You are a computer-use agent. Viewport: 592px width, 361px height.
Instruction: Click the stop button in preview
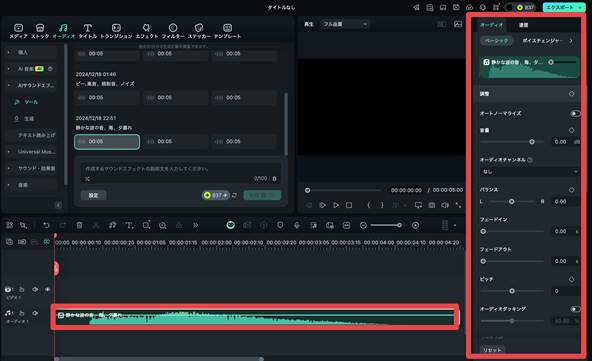pos(349,205)
